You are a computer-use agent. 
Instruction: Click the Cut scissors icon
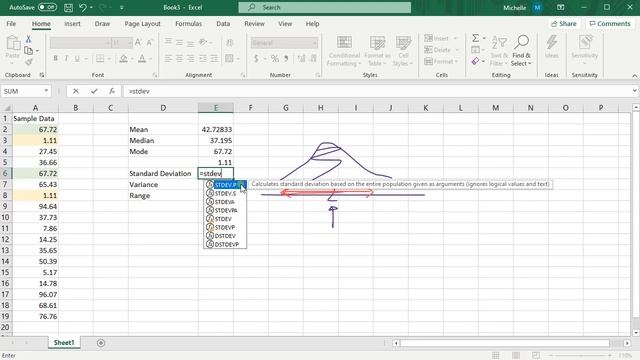[28, 39]
